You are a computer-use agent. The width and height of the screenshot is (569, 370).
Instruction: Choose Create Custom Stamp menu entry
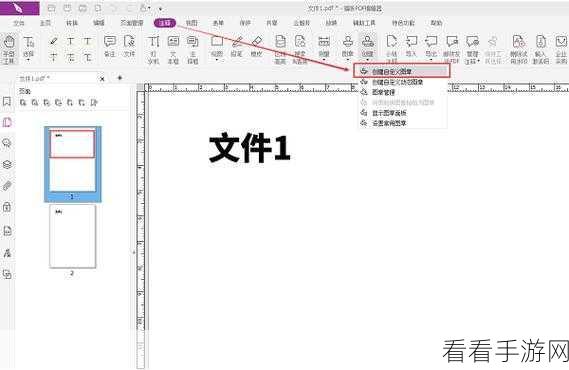coord(402,71)
